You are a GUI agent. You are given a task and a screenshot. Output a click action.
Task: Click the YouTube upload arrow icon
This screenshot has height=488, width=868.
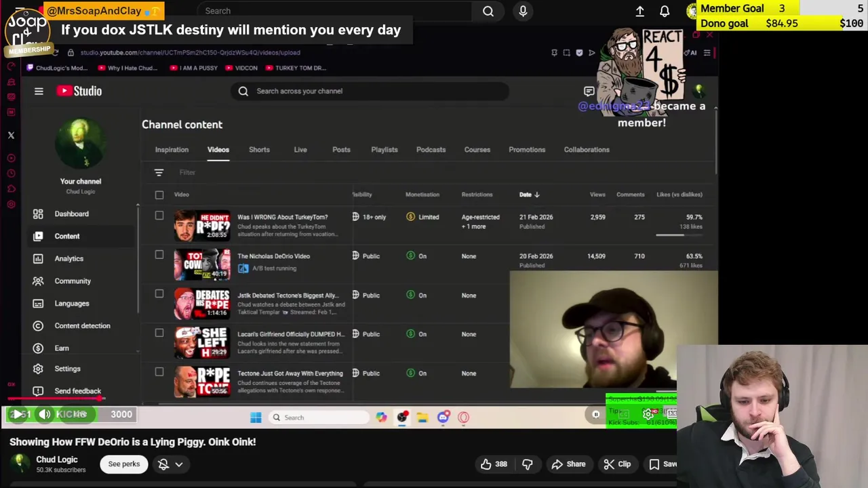639,11
